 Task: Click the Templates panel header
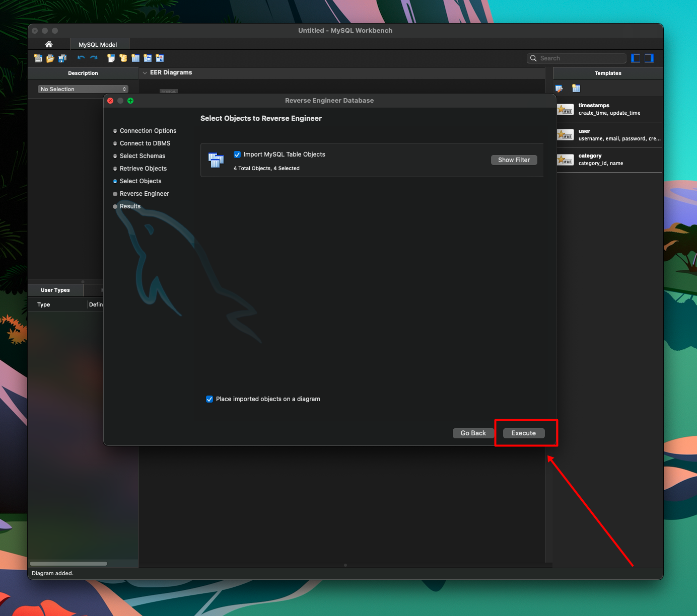608,73
